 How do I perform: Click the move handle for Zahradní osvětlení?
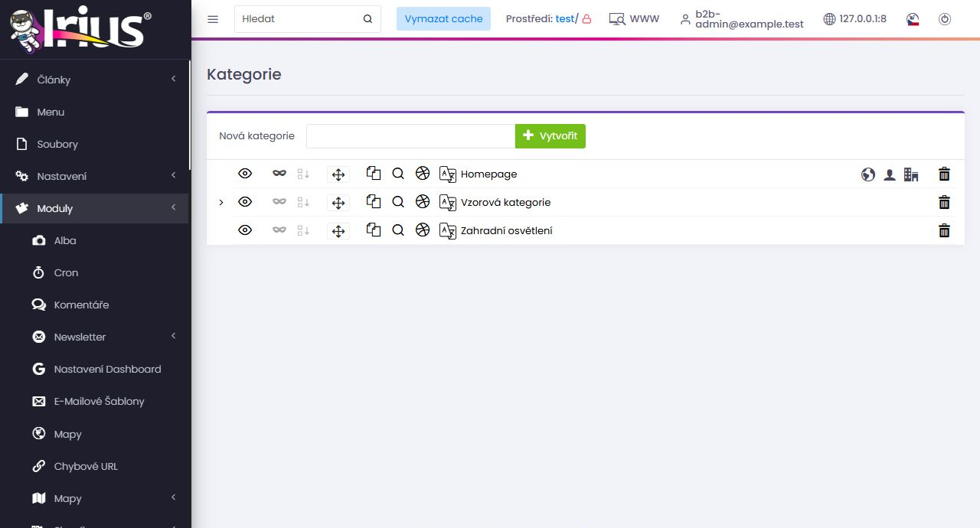point(338,231)
